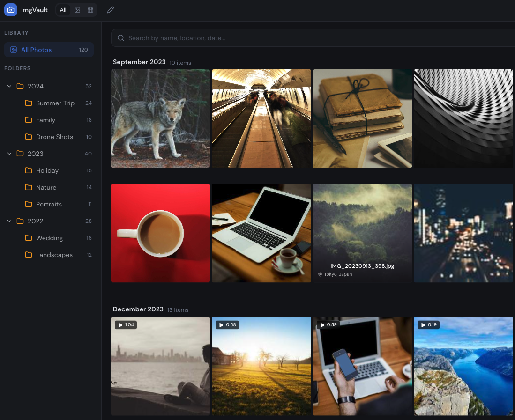The image size is (515, 420).
Task: Click the '13 items' count label
Action: tap(178, 310)
